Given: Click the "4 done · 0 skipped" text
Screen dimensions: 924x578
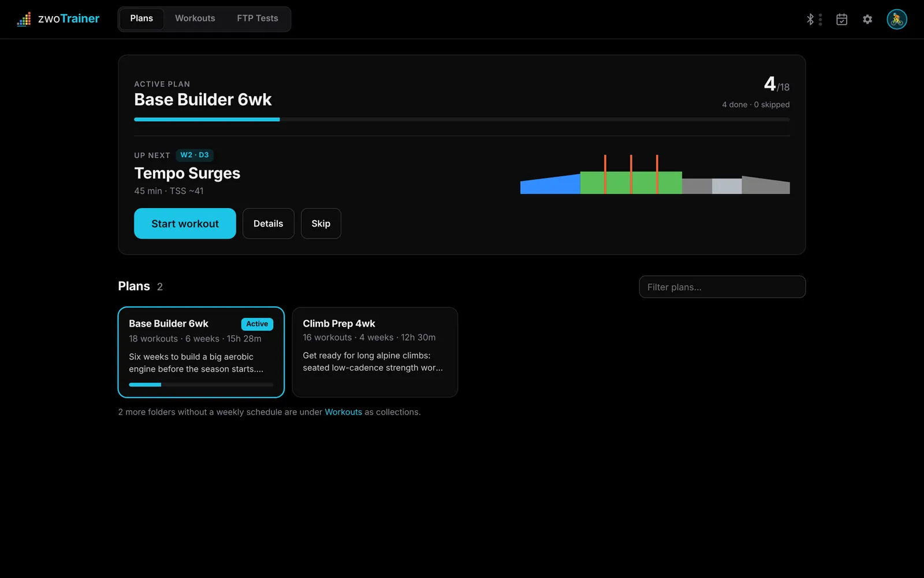Looking at the screenshot, I should tap(756, 105).
